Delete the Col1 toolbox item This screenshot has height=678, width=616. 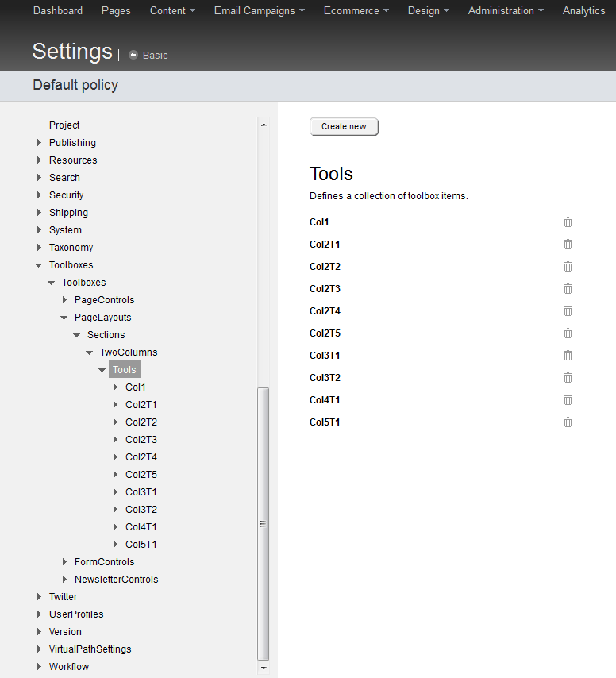coord(568,222)
